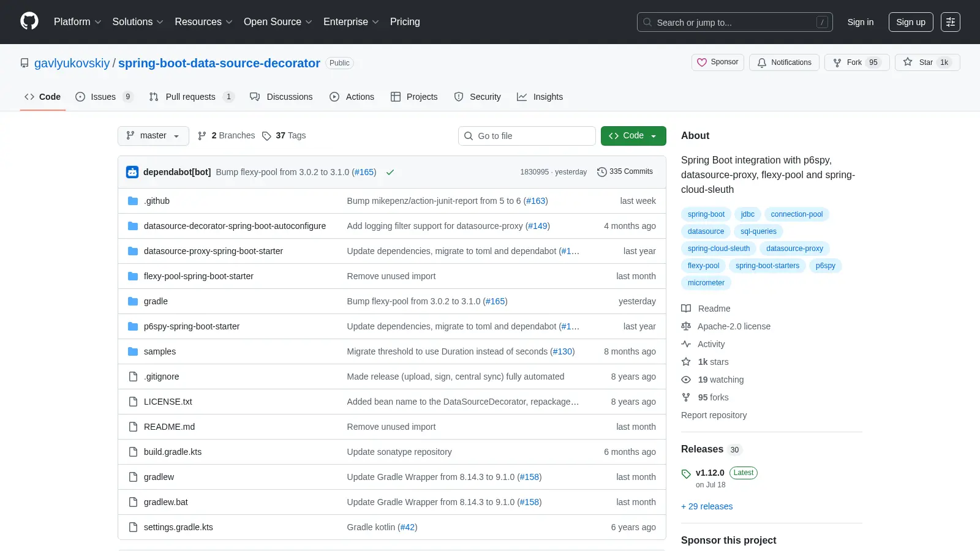Image resolution: width=980 pixels, height=551 pixels.
Task: Click the samples folder icon
Action: pos(133,351)
